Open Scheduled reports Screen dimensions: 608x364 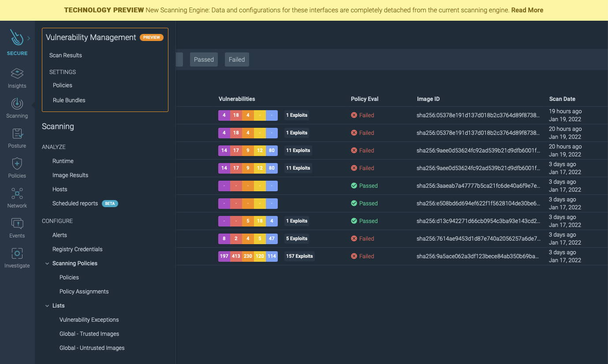[75, 203]
